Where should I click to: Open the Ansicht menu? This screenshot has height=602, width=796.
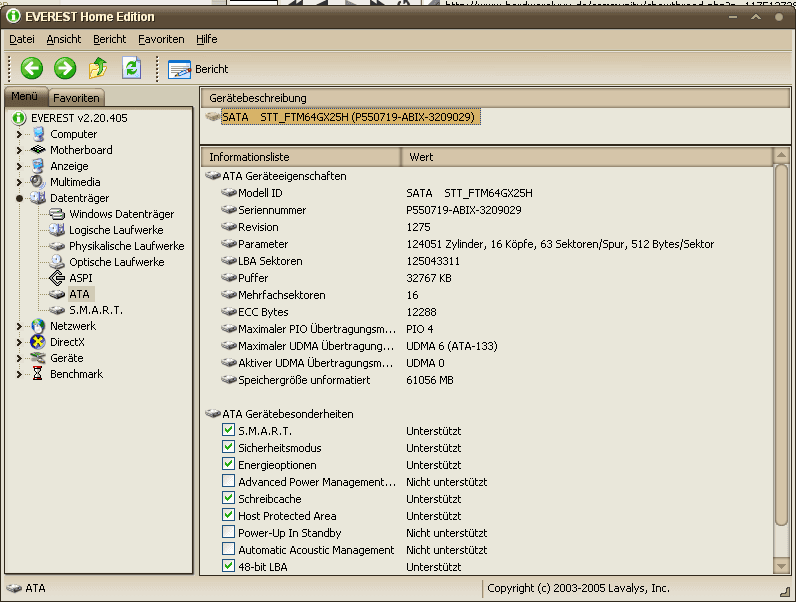pos(63,39)
